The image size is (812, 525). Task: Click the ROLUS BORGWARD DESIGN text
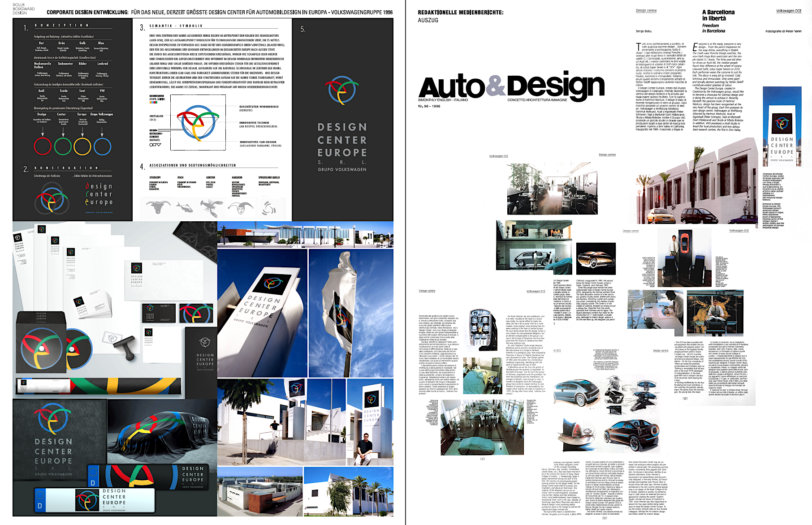[24, 9]
